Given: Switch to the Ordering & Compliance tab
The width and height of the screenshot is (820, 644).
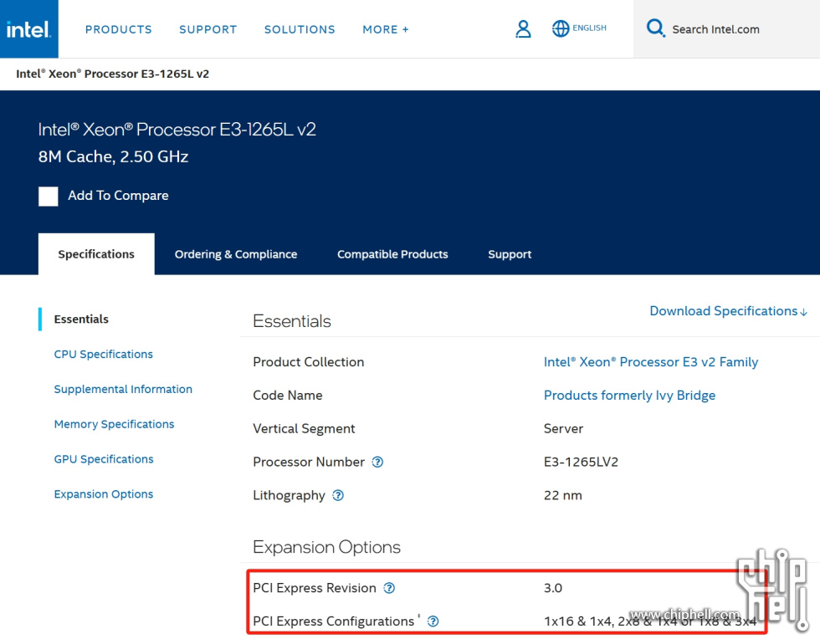Looking at the screenshot, I should [236, 254].
